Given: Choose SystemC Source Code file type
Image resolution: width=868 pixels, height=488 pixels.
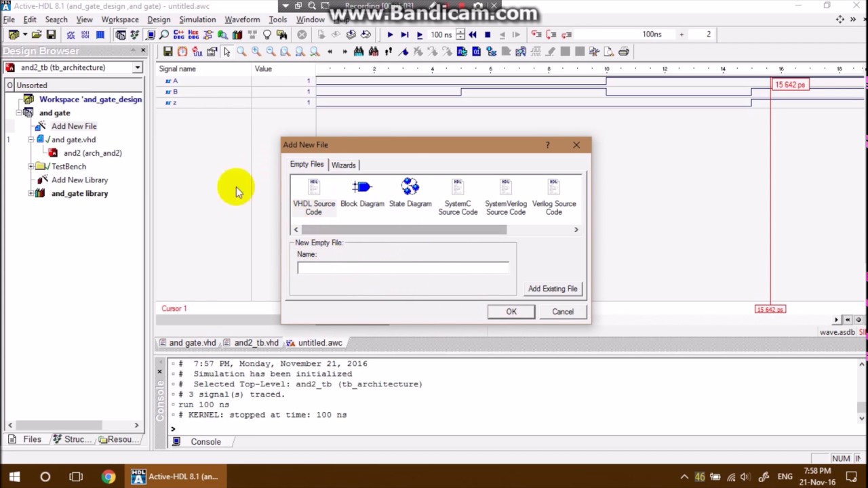Looking at the screenshot, I should (x=458, y=197).
